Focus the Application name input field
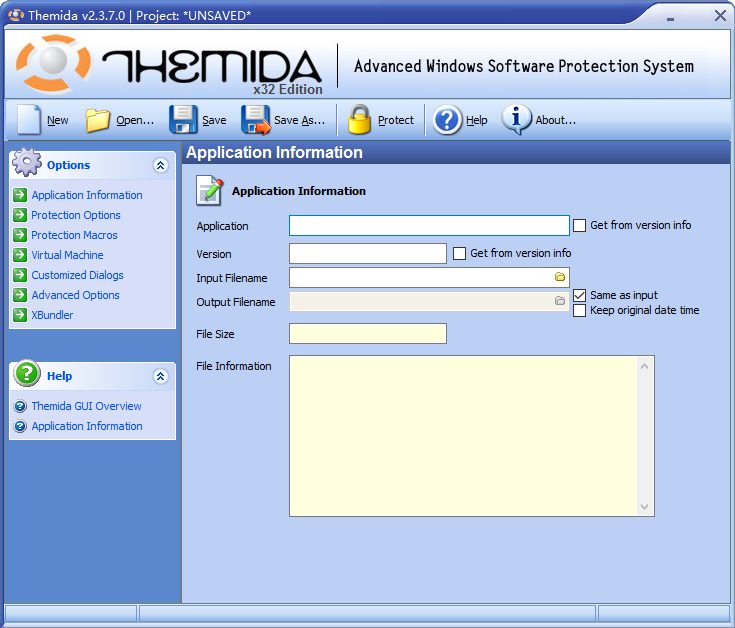 429,225
